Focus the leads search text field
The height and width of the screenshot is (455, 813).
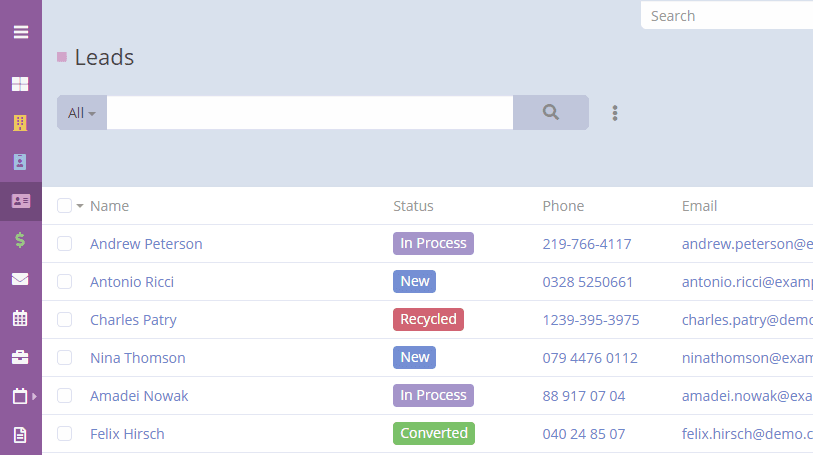coord(310,113)
